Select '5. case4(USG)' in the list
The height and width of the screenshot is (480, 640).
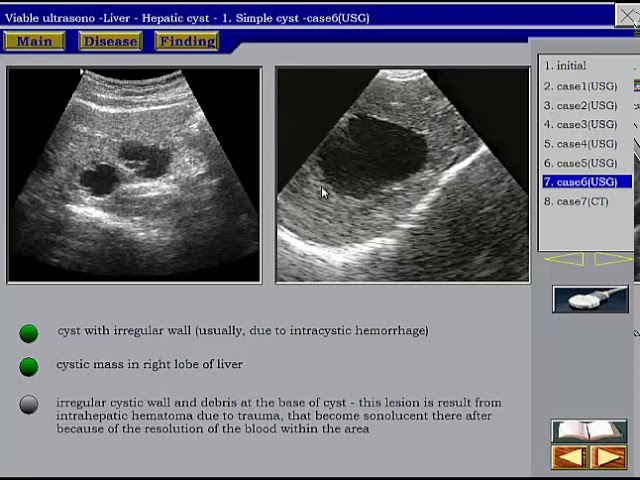click(x=580, y=144)
